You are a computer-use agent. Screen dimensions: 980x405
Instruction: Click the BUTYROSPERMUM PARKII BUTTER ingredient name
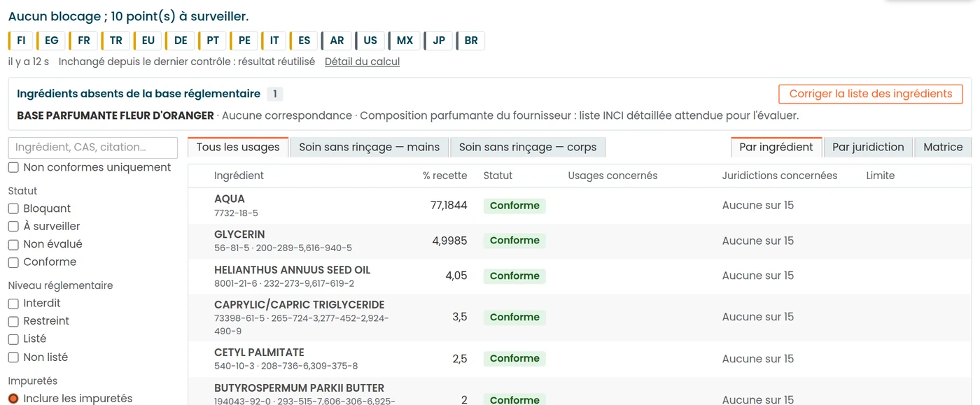coord(300,388)
